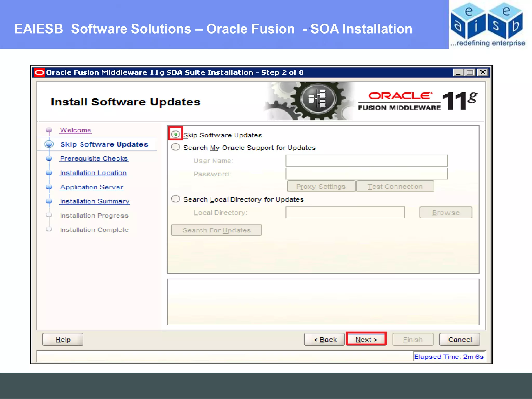Click the gear graphic in installer header
Screen dimensions: 532x399
click(309, 101)
